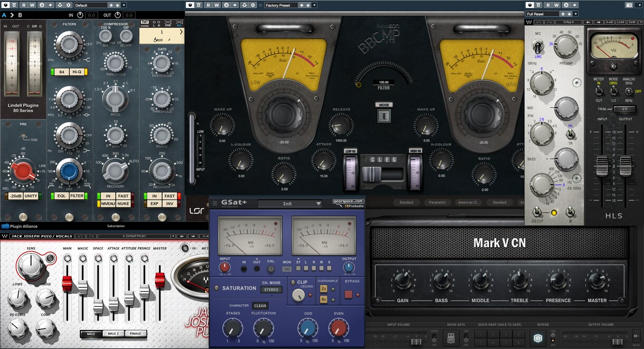
Task: Click the TMT inside icon on Lindell
Action: (144, 23)
